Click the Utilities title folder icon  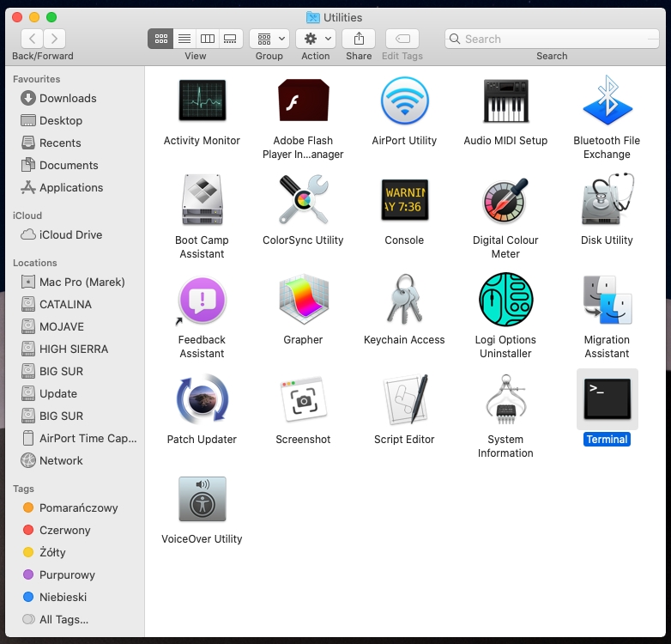click(313, 17)
